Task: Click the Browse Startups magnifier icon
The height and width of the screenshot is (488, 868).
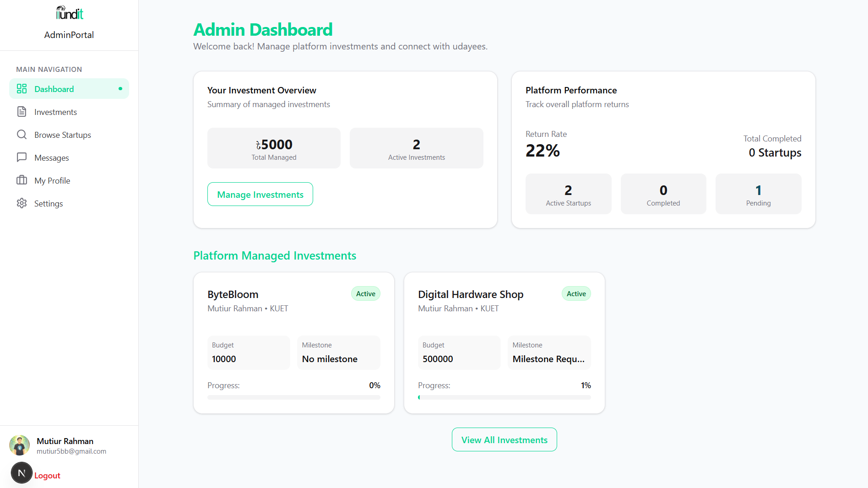Action: pos(22,135)
